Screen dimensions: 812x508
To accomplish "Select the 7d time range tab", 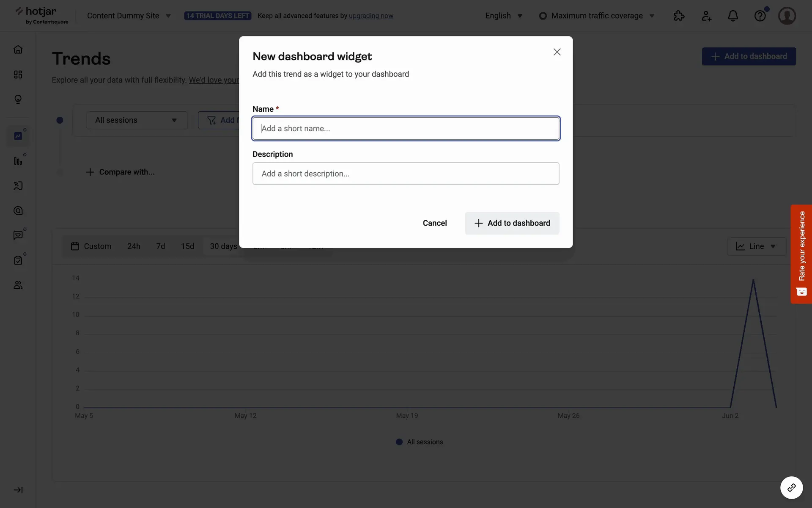I will 160,246.
